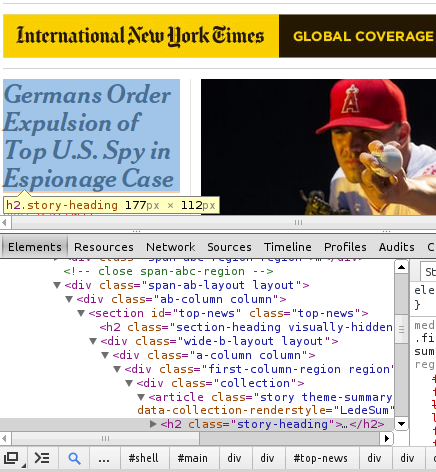Collapse the span-ab-layout div node

(57, 285)
